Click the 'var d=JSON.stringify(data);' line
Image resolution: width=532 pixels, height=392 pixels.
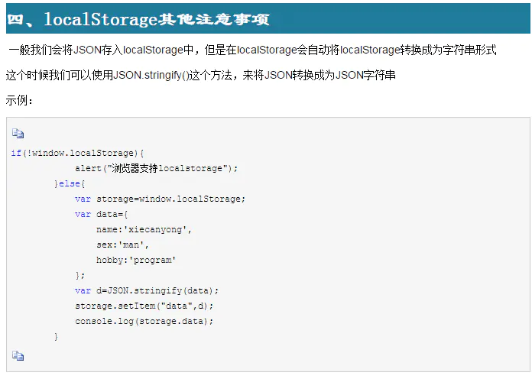click(147, 290)
